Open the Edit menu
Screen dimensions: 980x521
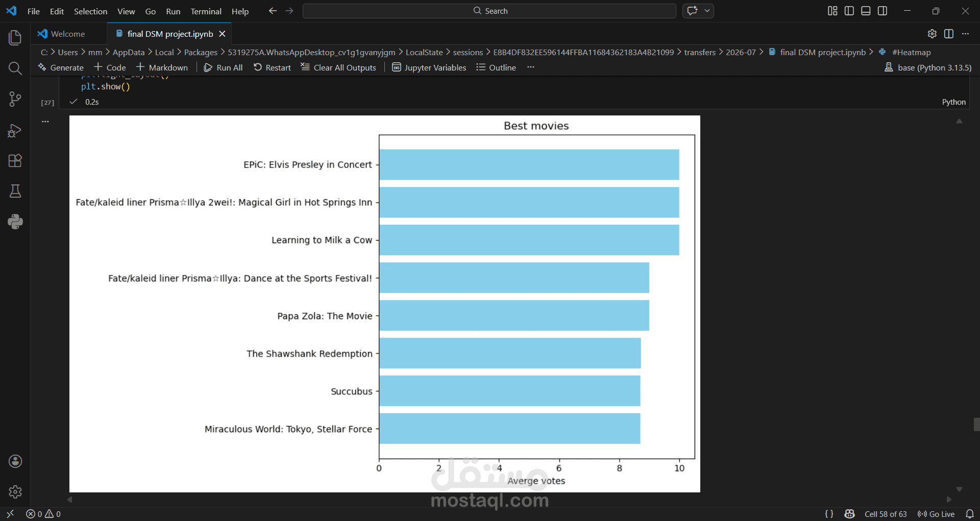(57, 11)
